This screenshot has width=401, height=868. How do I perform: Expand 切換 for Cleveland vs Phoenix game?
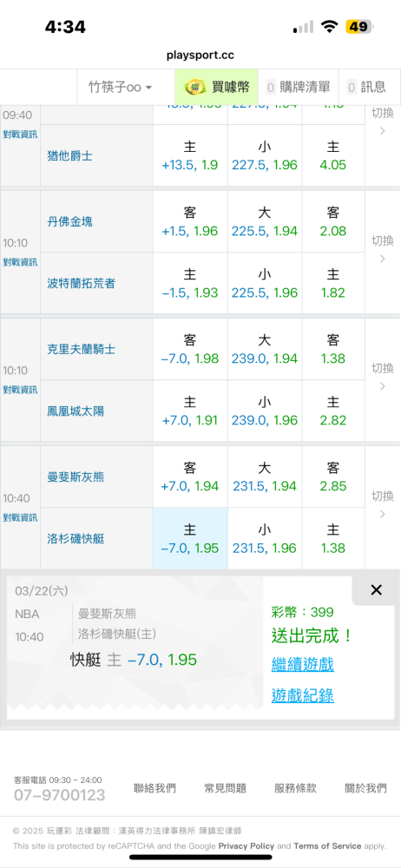(382, 377)
